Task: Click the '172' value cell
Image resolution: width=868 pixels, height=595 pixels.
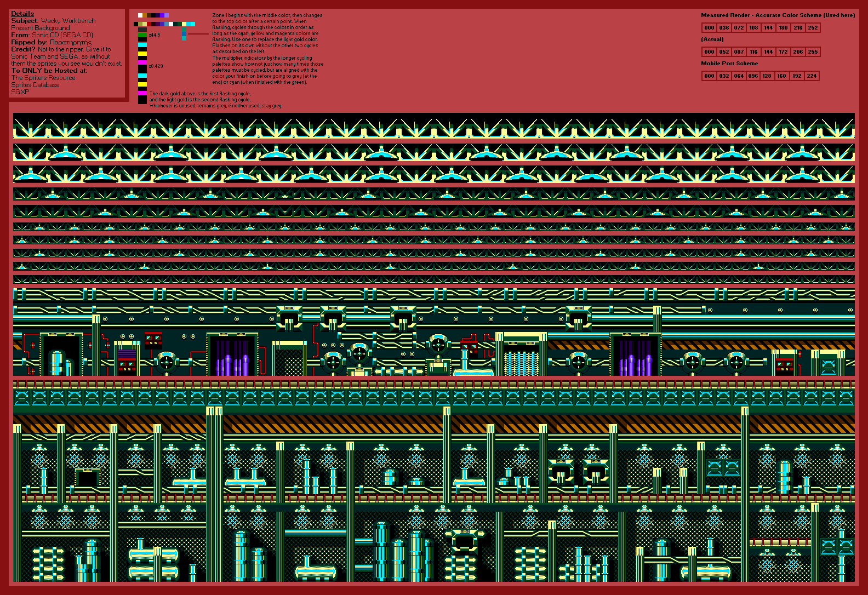Action: point(783,52)
